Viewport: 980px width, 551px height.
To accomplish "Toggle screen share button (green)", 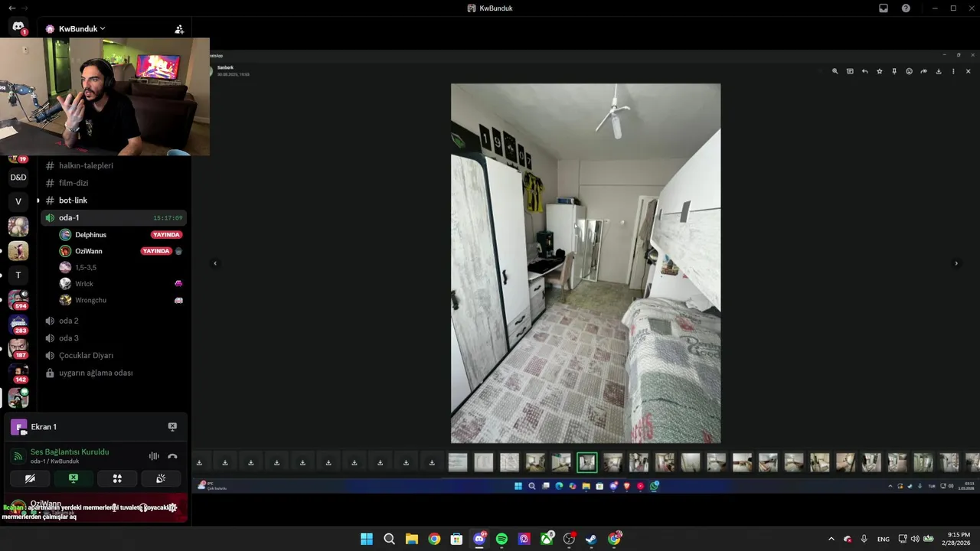I will point(73,479).
